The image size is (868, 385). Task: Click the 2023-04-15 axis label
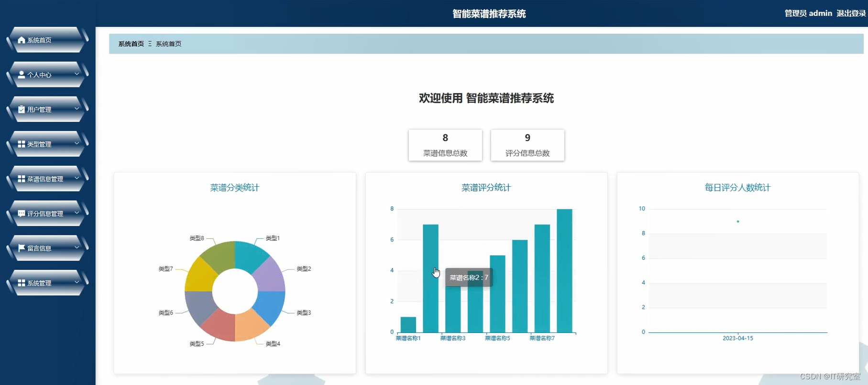click(738, 338)
